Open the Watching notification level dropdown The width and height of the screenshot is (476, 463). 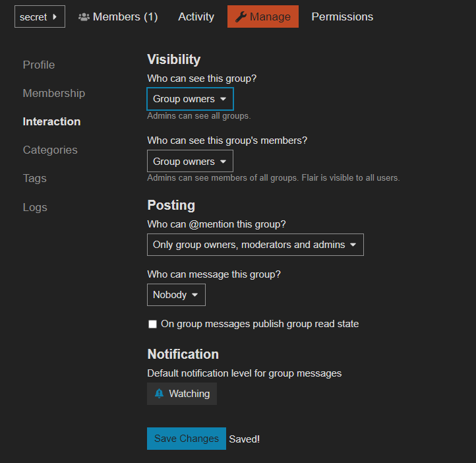pyautogui.click(x=182, y=394)
